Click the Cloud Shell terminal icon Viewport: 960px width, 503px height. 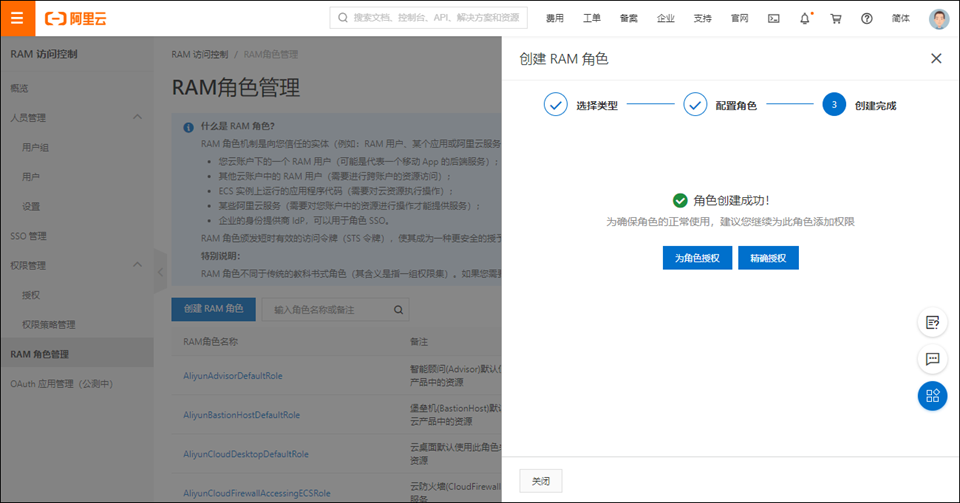[773, 18]
